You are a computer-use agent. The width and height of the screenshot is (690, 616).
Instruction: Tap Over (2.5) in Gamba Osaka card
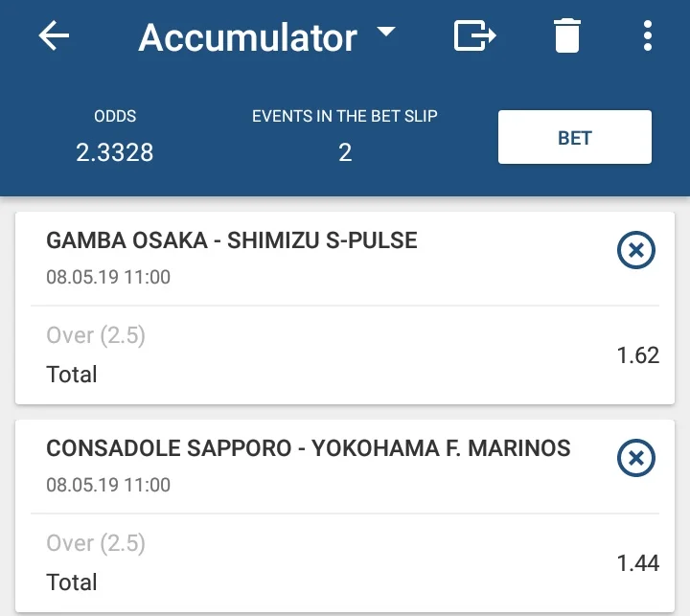coord(96,336)
